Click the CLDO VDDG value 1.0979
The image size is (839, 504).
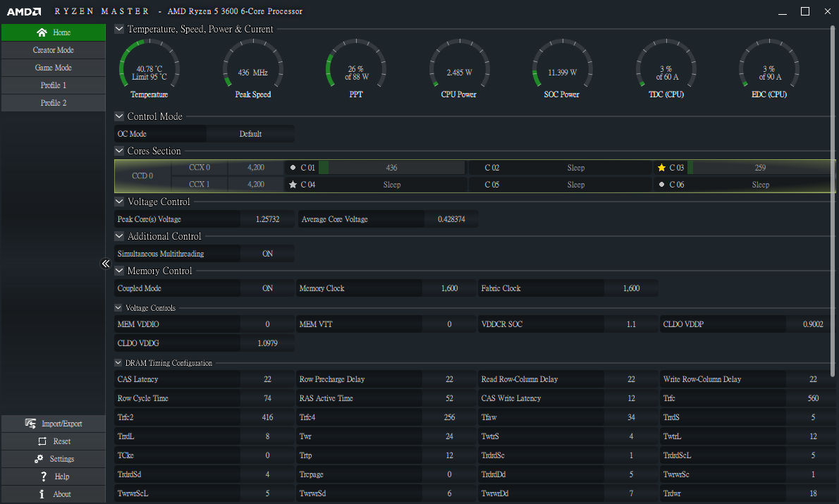pyautogui.click(x=267, y=343)
